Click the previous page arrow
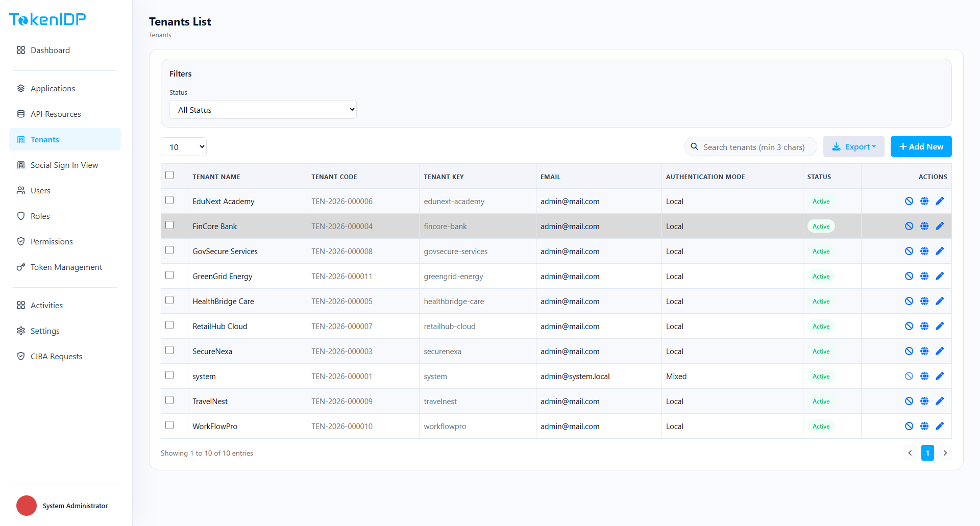The height and width of the screenshot is (526, 980). pos(910,453)
